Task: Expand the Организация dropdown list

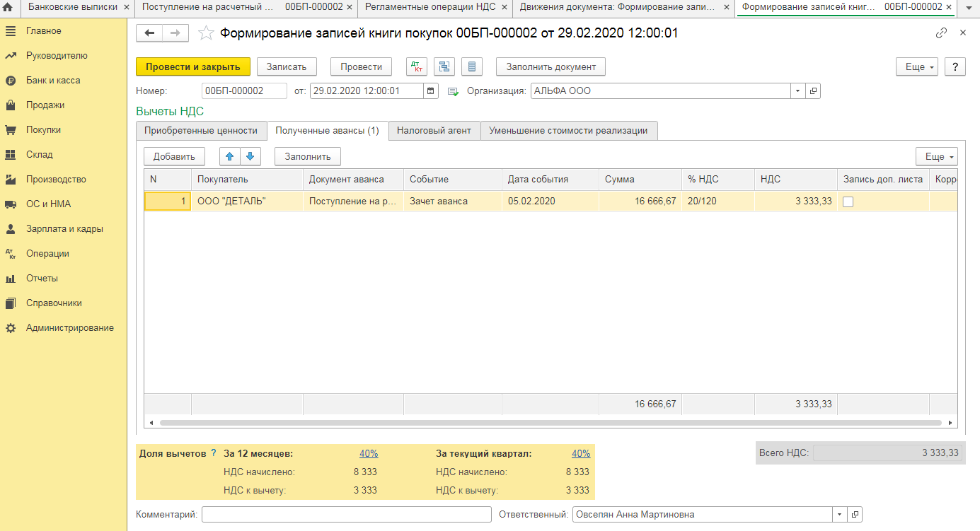Action: tap(798, 91)
